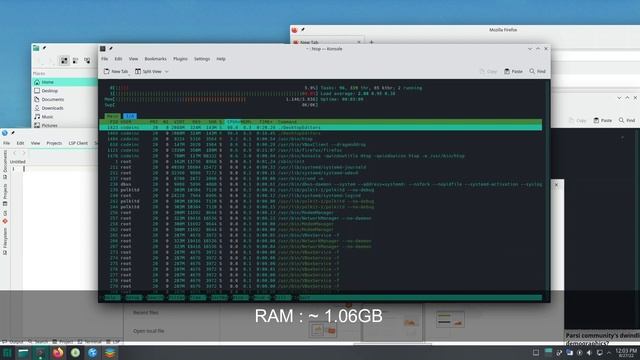Viewport: 640px width, 360px height.
Task: Select the I/O tab in htop
Action: click(x=130, y=116)
